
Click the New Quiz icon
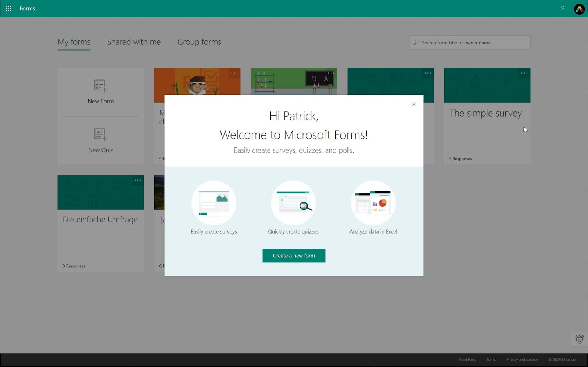tap(100, 135)
